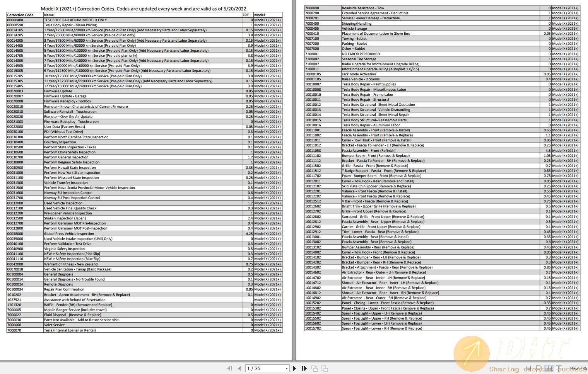Click 'Assistance with Refund of Reservation' entry
Screen dimensions: 588x374
pyautogui.click(x=75, y=299)
